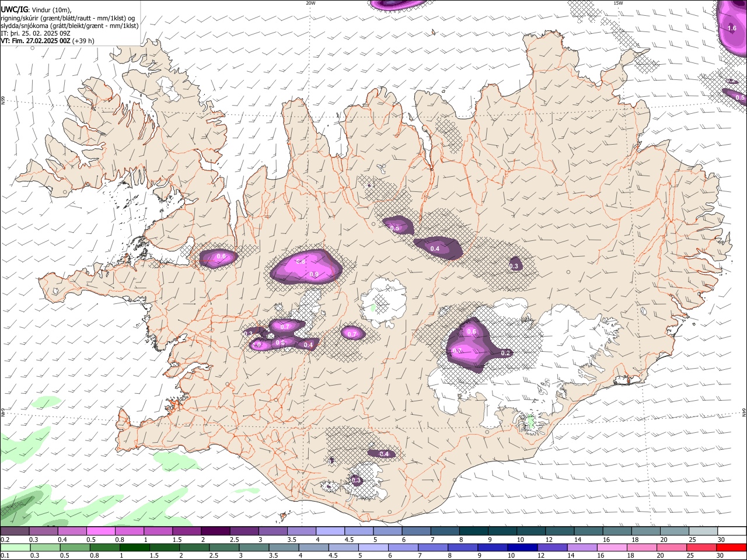Click the 0.2 value on the map near Vatnajökull
This screenshot has width=747, height=560.
[505, 353]
